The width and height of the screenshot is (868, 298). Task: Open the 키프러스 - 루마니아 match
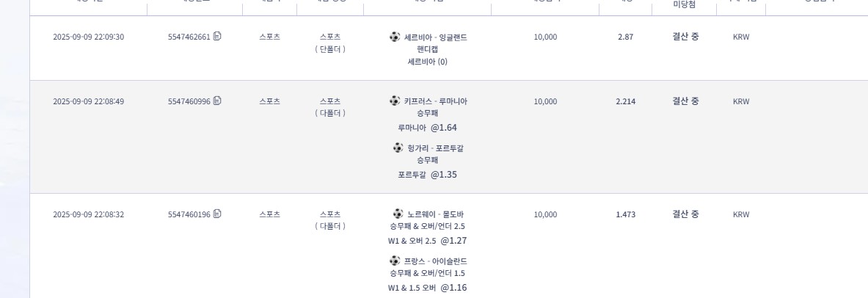[x=435, y=101]
